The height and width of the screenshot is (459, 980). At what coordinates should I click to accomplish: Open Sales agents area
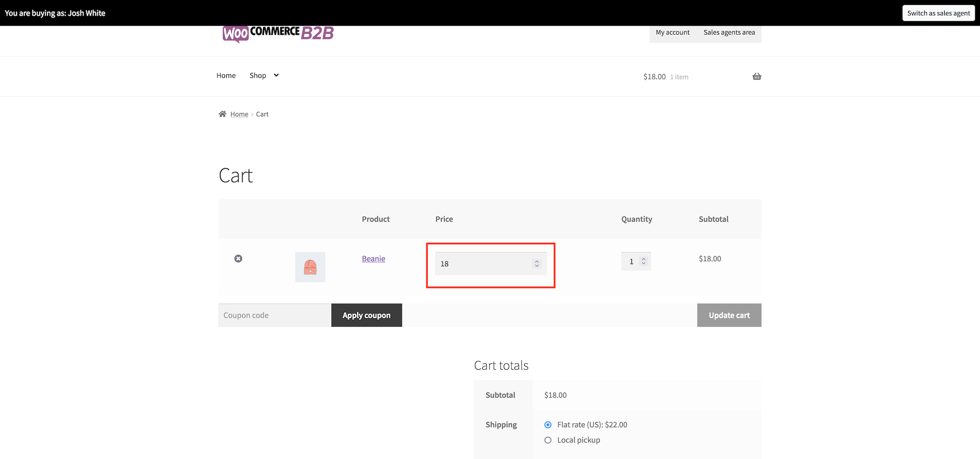(x=729, y=32)
